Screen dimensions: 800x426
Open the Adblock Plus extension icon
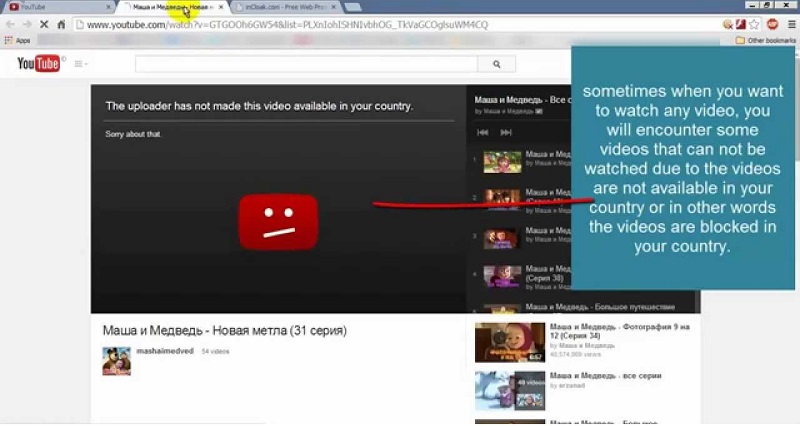coord(772,24)
